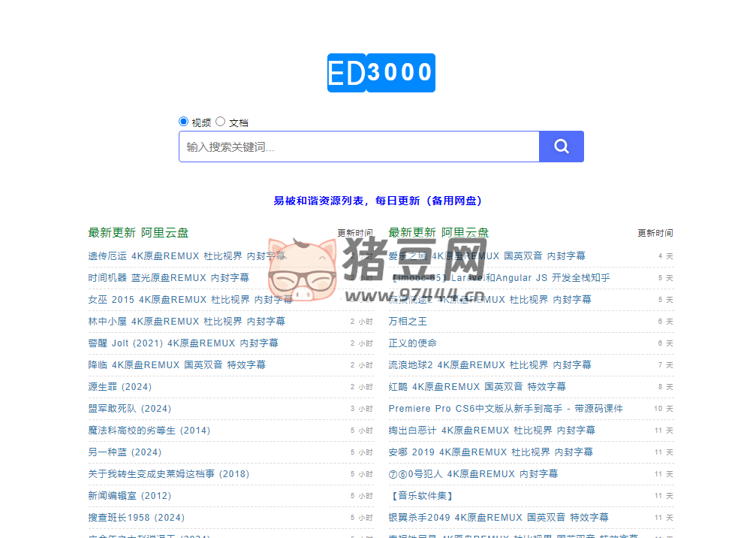Click left column heading 最新更新 阿里云盘
This screenshot has height=538, width=756.
pyautogui.click(x=138, y=233)
